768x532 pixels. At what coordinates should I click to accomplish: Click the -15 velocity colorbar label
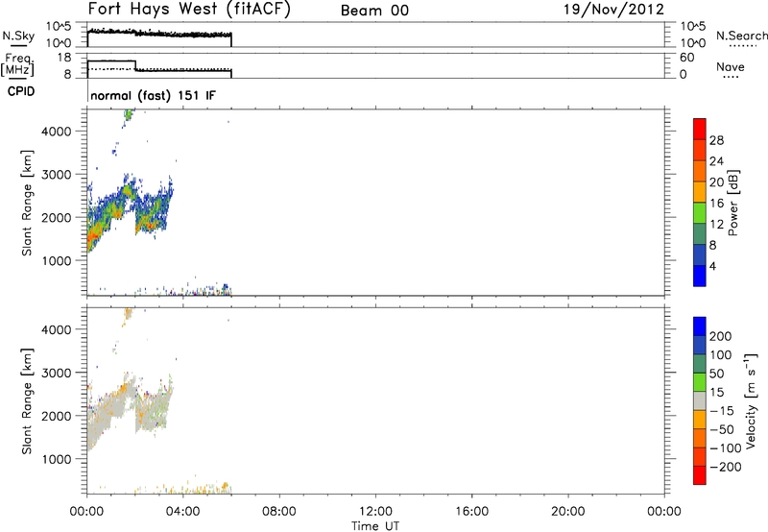[x=722, y=411]
